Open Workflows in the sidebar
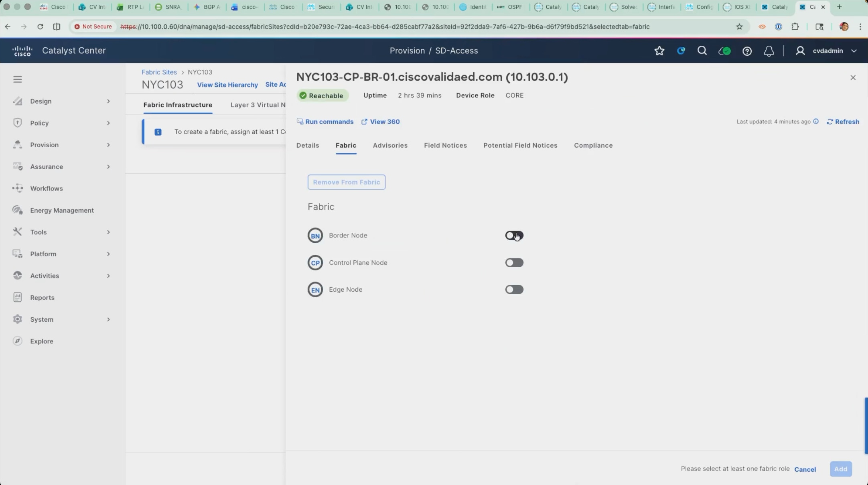The image size is (868, 485). pyautogui.click(x=47, y=189)
